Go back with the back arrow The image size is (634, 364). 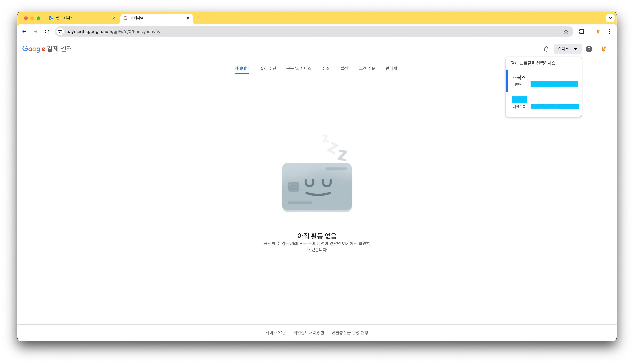tap(24, 32)
